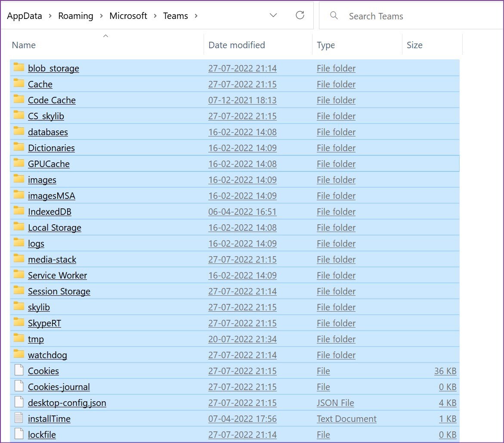Click the 'Text Document' type cell

point(346,419)
